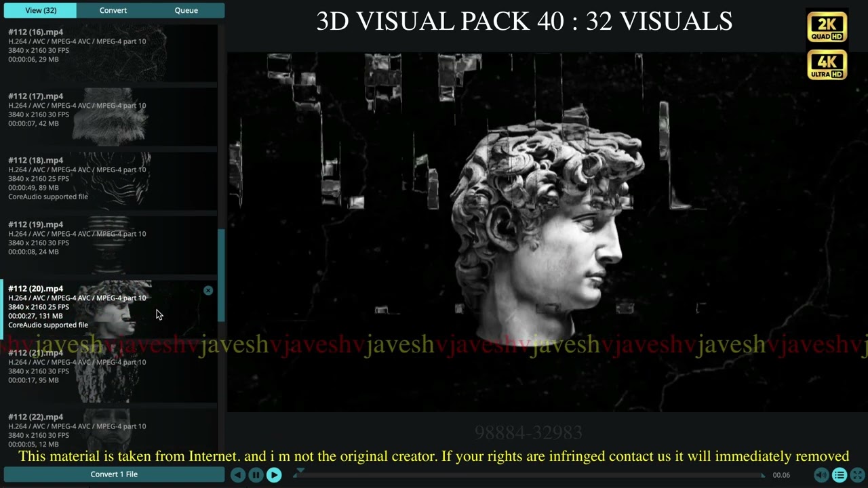Viewport: 868px width, 488px height.
Task: Remove #112 (20).mp4 with its x icon
Action: pos(208,290)
